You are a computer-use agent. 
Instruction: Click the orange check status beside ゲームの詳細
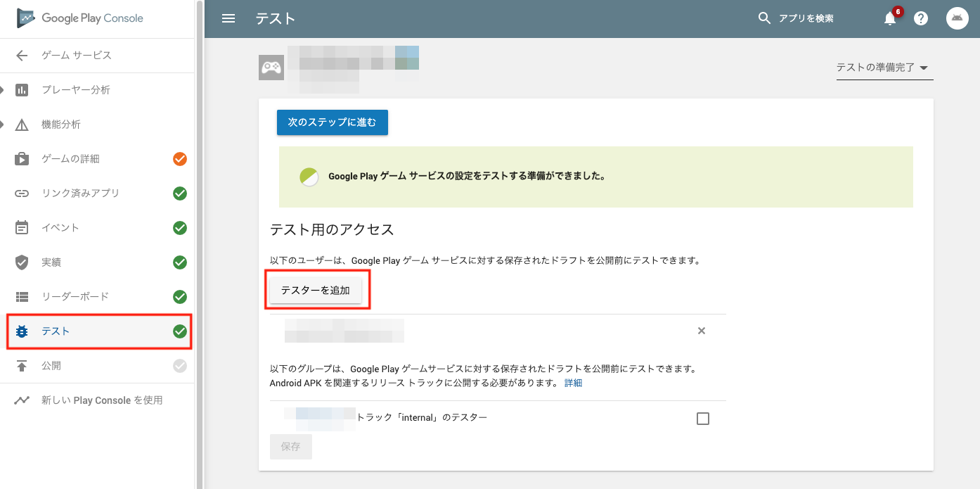180,159
